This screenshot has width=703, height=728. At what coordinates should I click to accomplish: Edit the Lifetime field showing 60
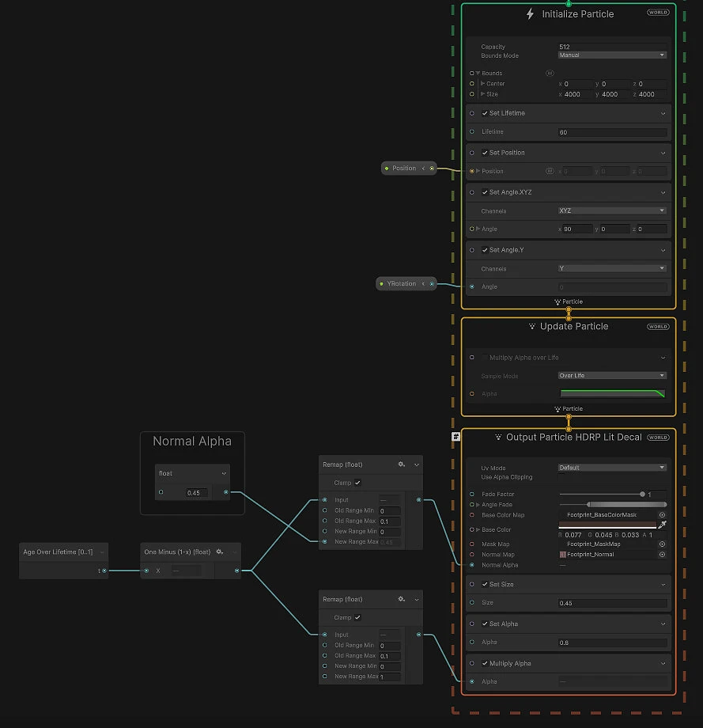[613, 132]
